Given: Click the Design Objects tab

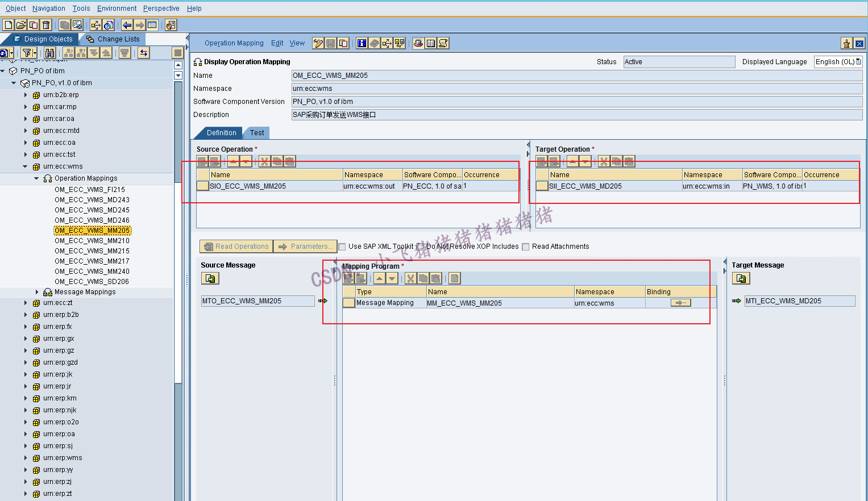Looking at the screenshot, I should tap(41, 39).
